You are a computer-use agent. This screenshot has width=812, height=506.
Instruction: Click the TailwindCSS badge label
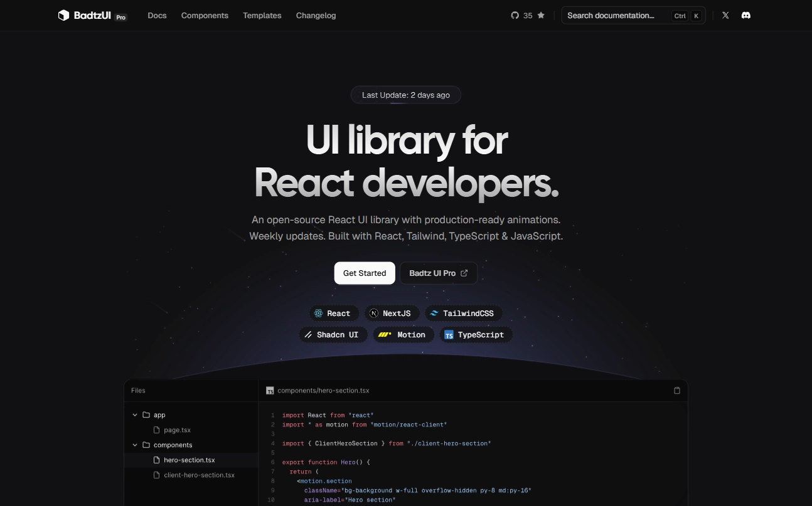tap(468, 314)
